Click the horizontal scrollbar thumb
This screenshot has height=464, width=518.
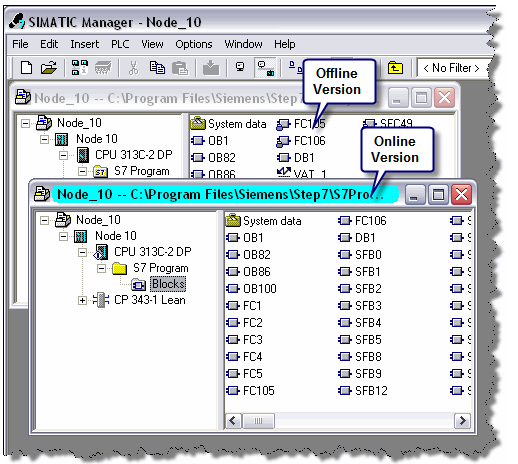pyautogui.click(x=258, y=421)
